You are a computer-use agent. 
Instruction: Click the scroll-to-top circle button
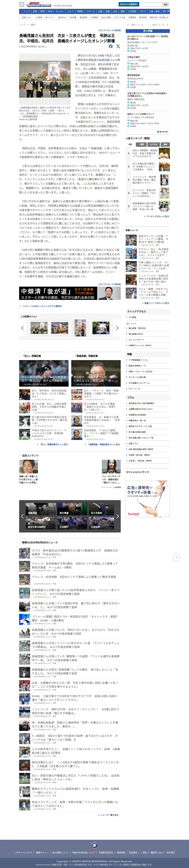(x=176, y=557)
